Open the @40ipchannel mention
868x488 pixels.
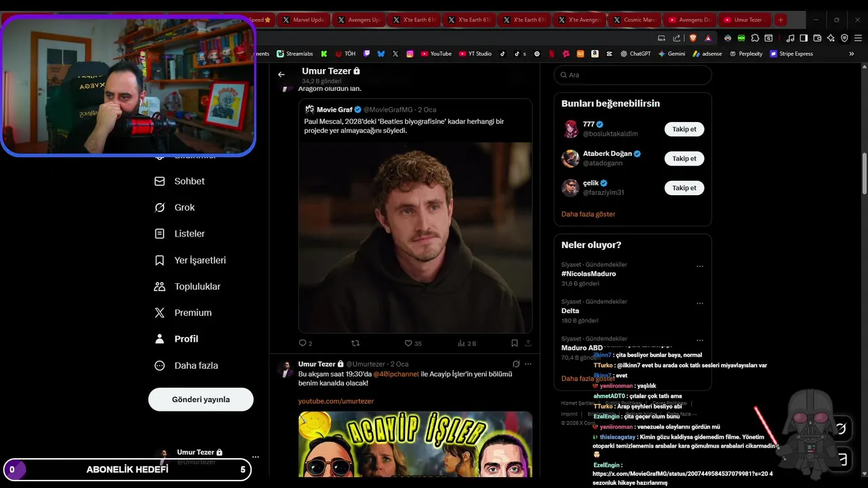tap(396, 374)
